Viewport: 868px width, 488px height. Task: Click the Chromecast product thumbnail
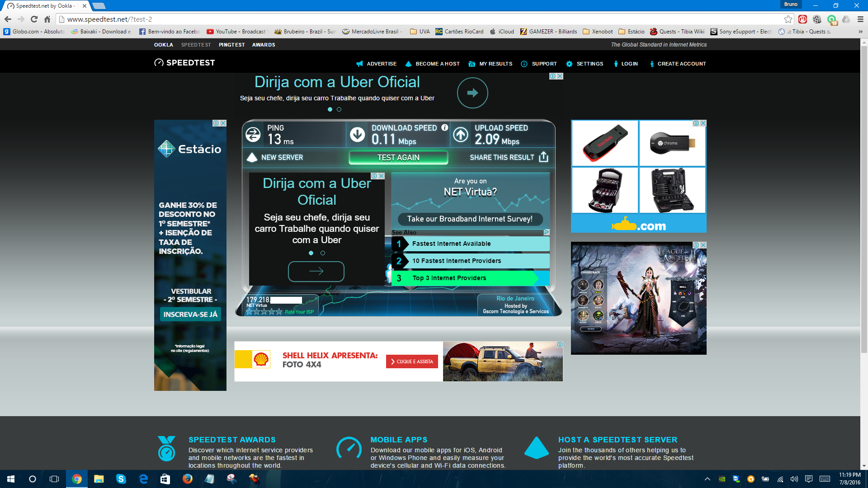click(672, 143)
